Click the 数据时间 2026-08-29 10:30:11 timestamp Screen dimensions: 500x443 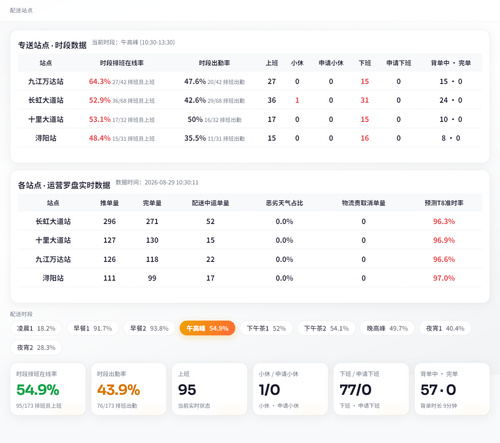157,182
